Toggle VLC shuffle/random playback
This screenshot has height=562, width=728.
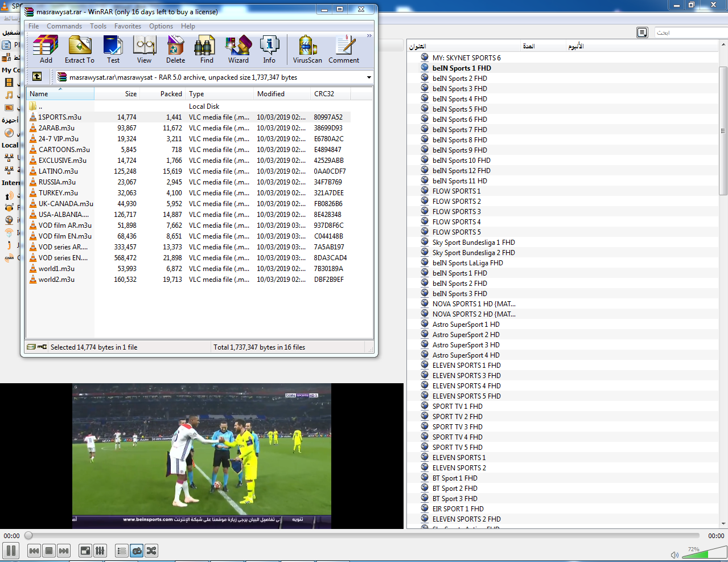[x=151, y=551]
